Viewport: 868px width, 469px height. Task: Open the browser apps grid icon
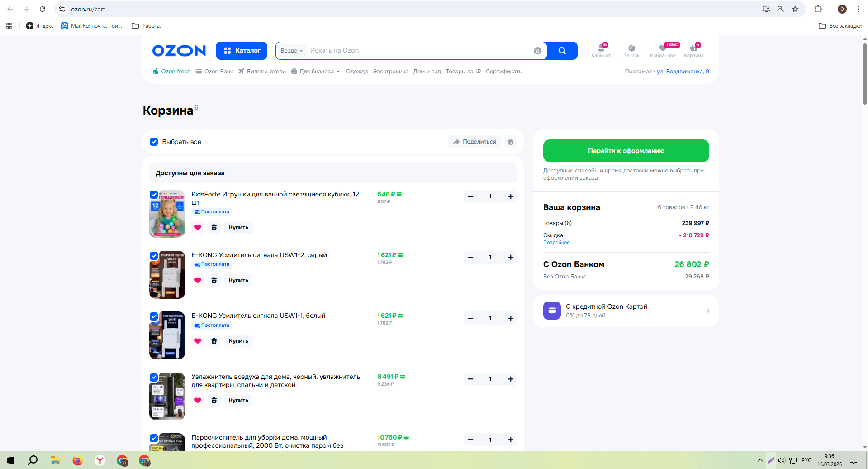[x=9, y=26]
